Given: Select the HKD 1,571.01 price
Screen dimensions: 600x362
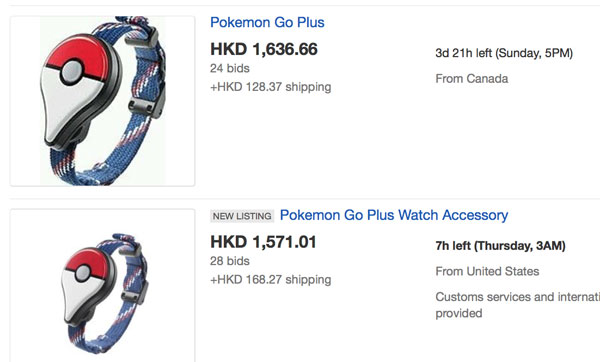Looking at the screenshot, I should coord(263,242).
